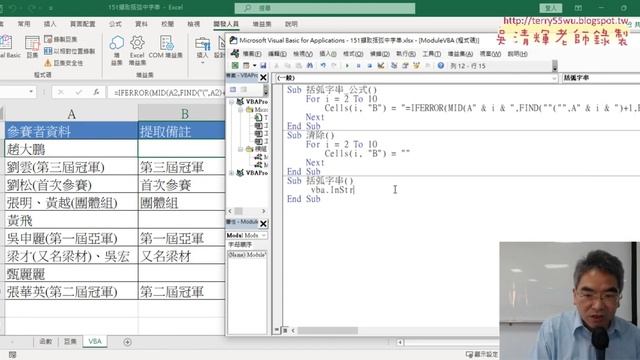
Task: Select cell containing 劉雲(第三屆冠軍)
Action: pos(71,167)
